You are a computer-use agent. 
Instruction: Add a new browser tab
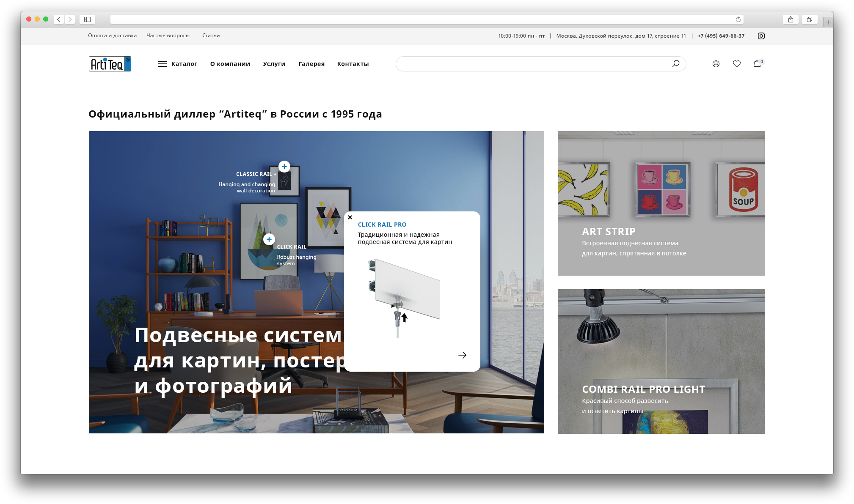point(828,22)
